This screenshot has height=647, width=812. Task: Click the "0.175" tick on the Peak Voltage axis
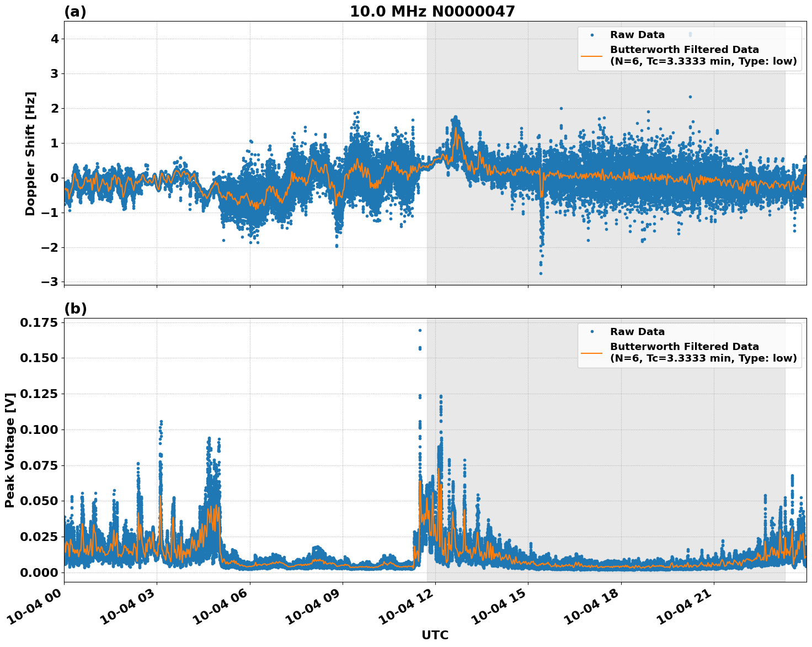click(39, 322)
